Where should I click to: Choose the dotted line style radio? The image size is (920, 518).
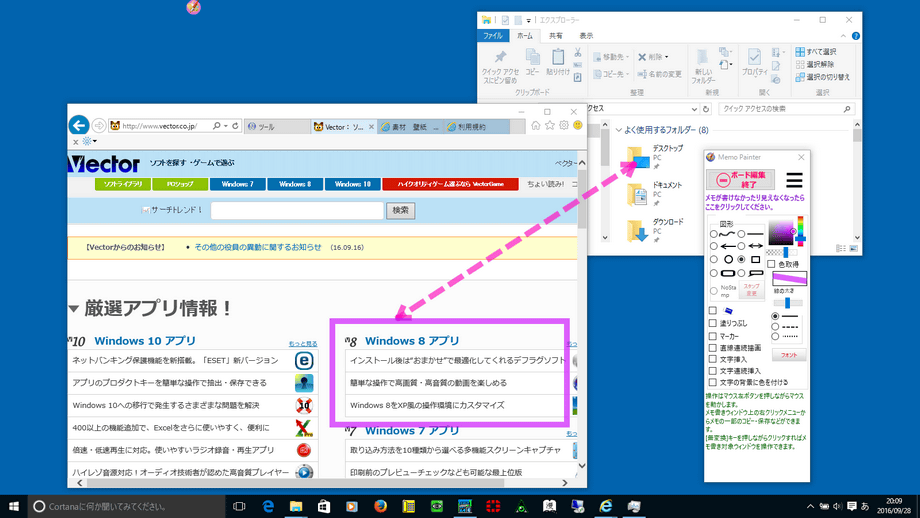coord(775,337)
